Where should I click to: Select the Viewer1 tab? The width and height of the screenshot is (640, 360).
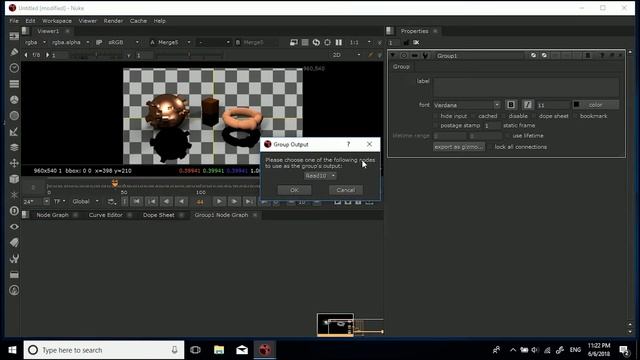48,31
